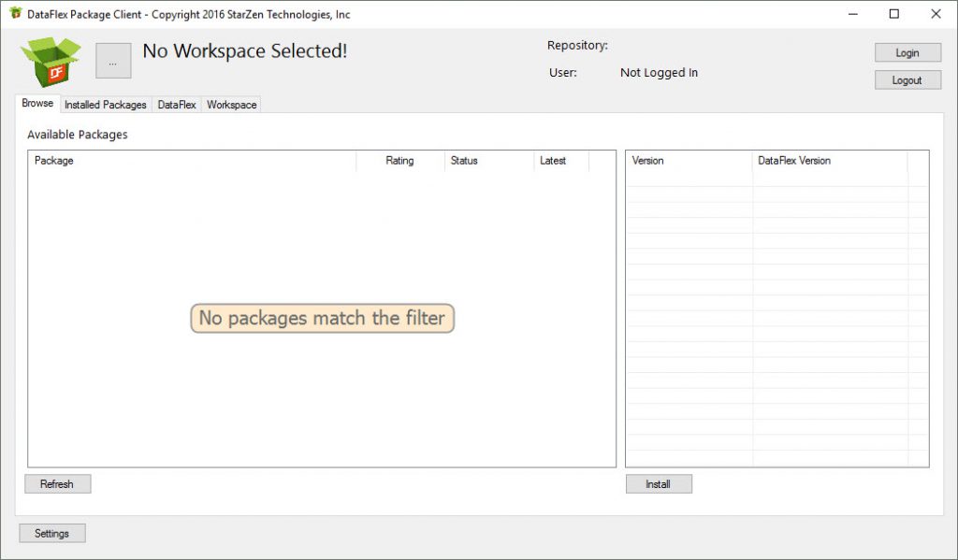Click the Login button
958x560 pixels.
pyautogui.click(x=907, y=53)
